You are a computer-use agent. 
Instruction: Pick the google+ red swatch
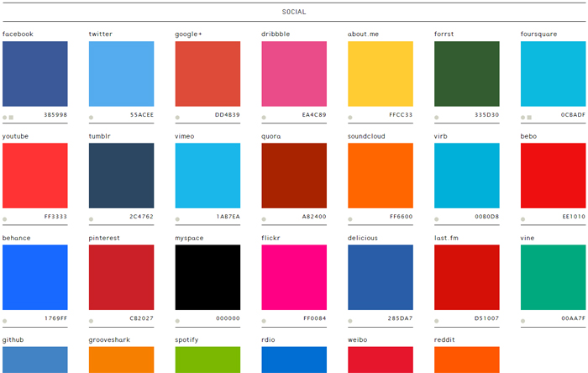click(207, 74)
